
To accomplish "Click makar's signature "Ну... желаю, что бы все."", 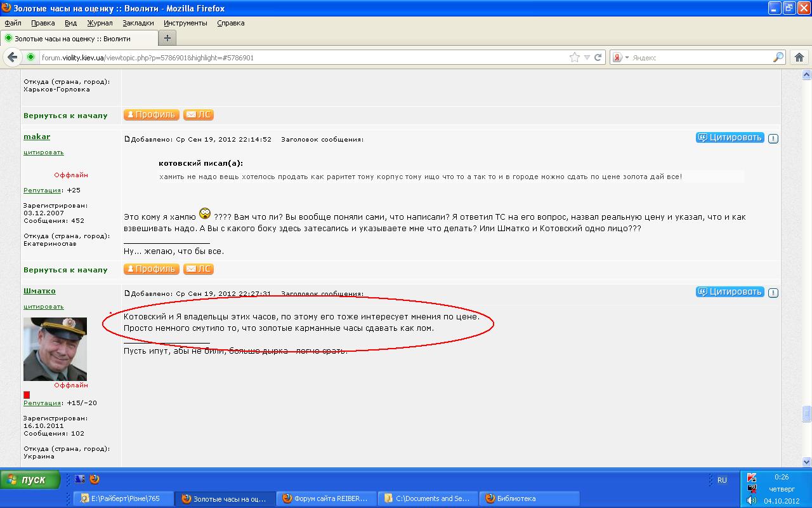I will [174, 251].
